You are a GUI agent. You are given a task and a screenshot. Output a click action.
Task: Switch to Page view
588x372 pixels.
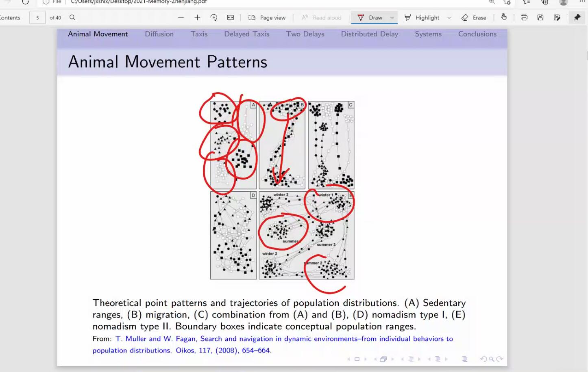coord(267,17)
